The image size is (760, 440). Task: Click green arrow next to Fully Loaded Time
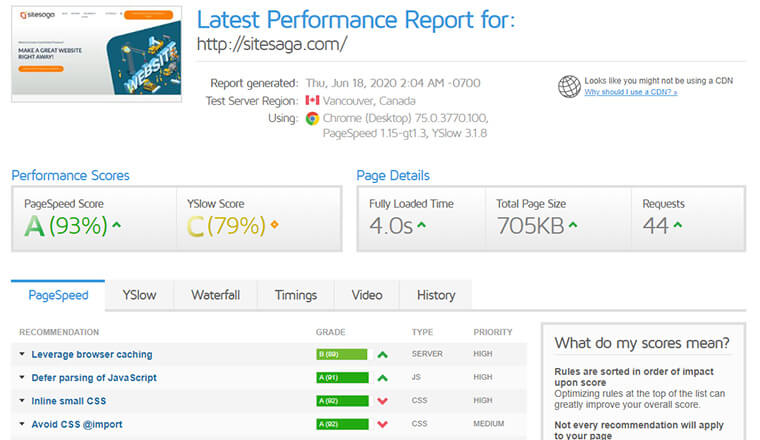pos(421,225)
